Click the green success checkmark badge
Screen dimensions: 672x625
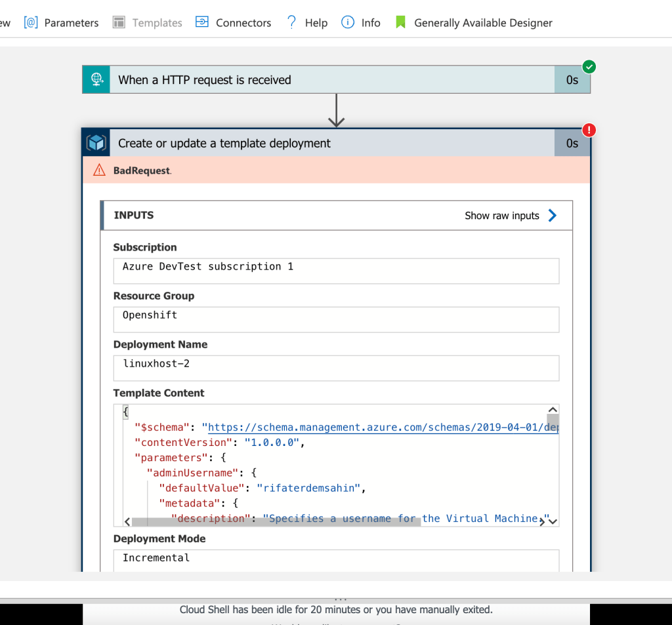[589, 67]
